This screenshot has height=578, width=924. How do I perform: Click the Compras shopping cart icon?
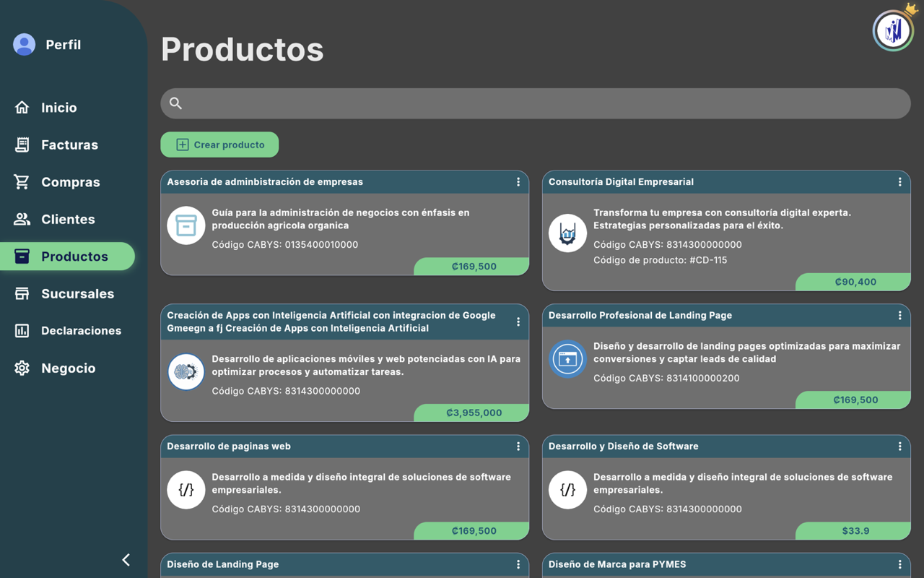pos(22,182)
